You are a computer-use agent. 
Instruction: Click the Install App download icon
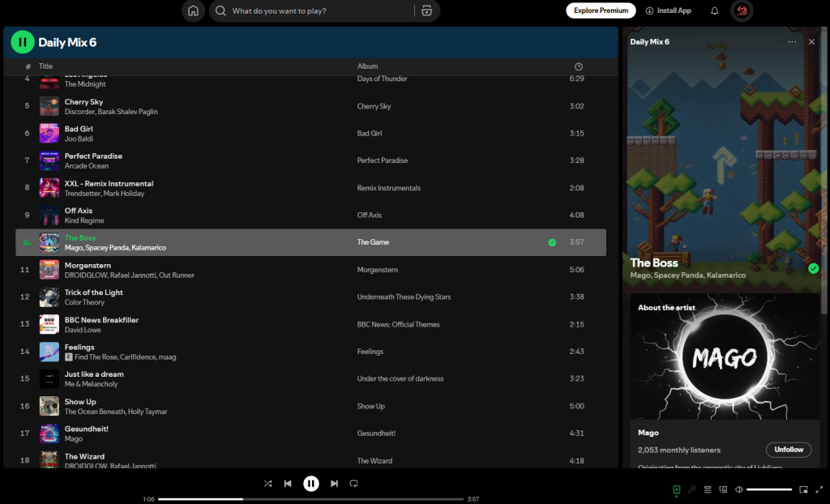(x=649, y=11)
